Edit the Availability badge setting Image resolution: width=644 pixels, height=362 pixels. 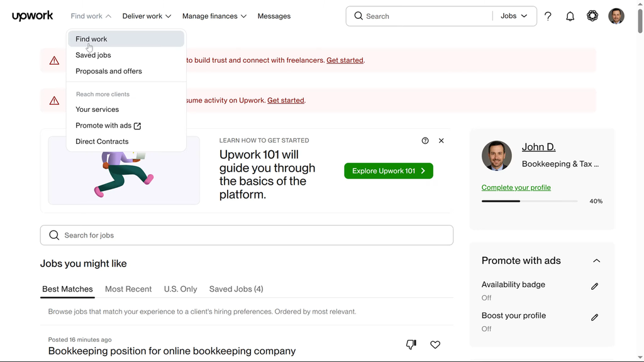594,287
